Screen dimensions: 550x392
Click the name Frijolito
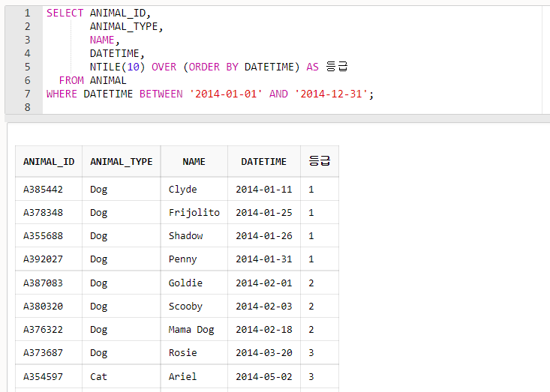coord(194,213)
